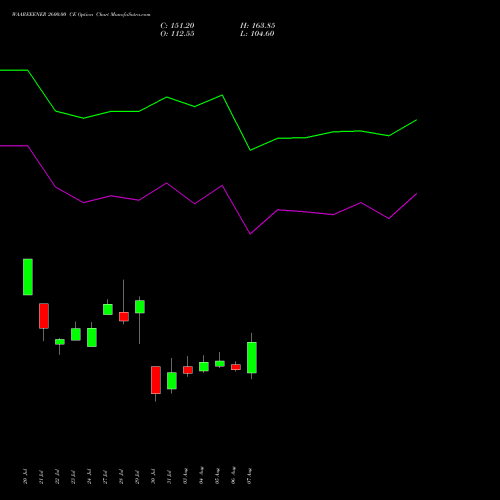
Task: Click the high value H: 163.85
Action: (258, 26)
